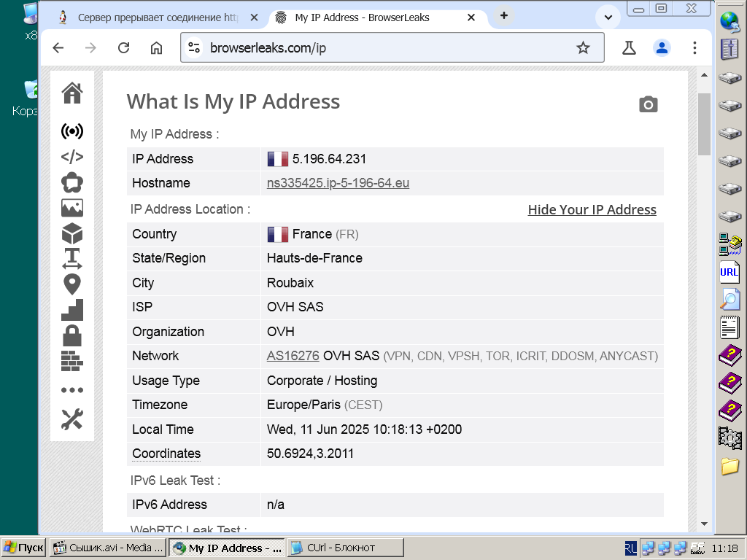Click the IP address value 5.196.64.231
The image size is (747, 560).
pyautogui.click(x=329, y=159)
